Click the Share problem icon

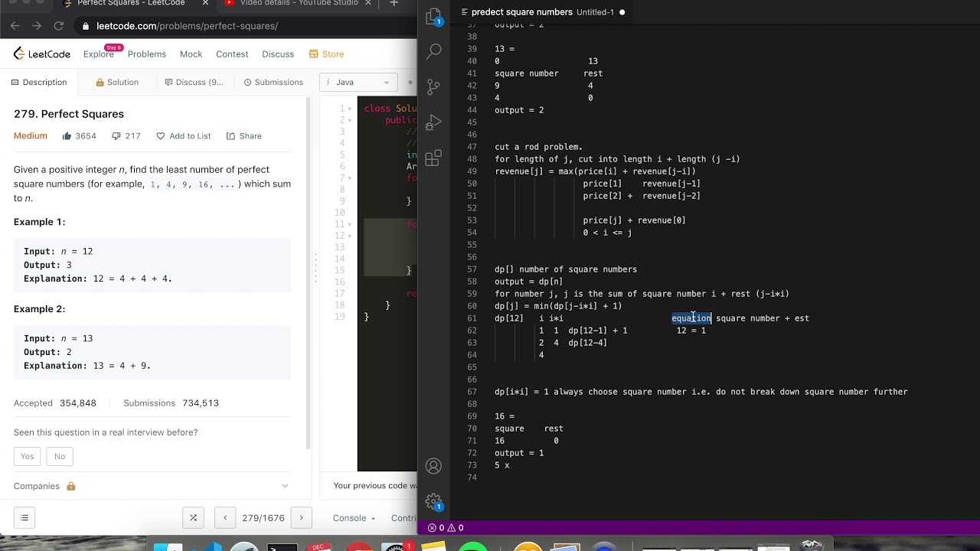[230, 136]
